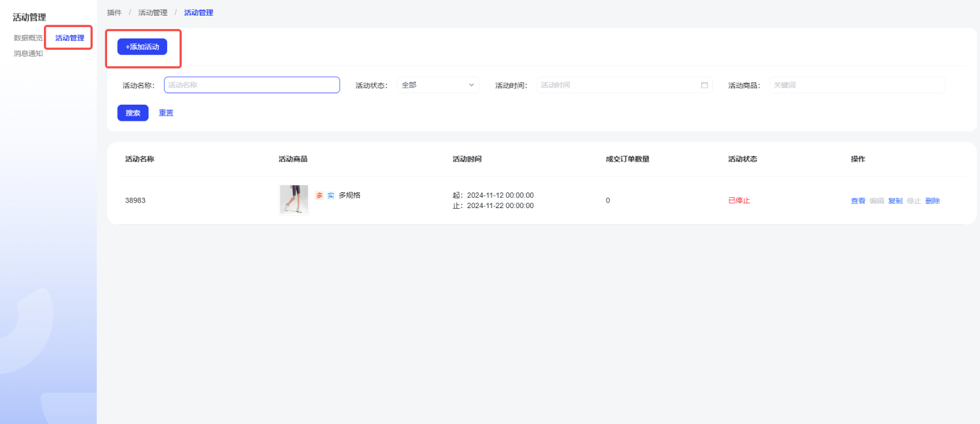Click 复制 to duplicate activity 38983
Screen dimensions: 980x424
(x=895, y=201)
